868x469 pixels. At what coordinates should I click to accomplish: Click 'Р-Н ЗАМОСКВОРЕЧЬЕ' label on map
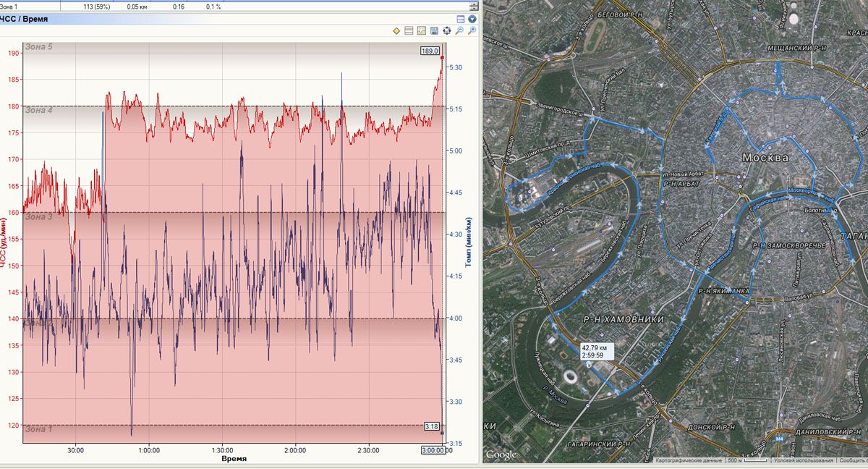[x=789, y=246]
